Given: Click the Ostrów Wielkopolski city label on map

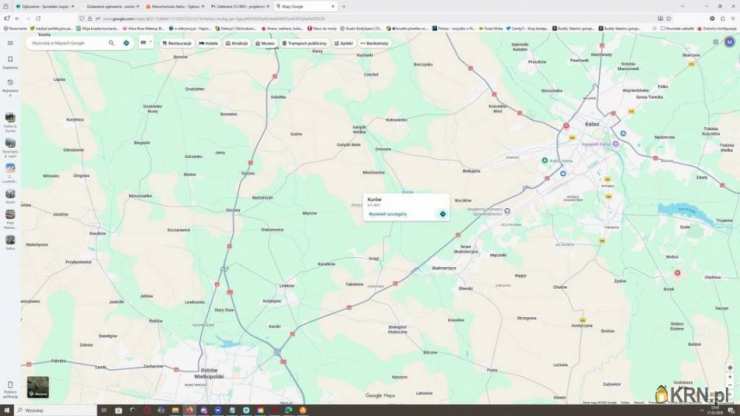Looking at the screenshot, I should pyautogui.click(x=209, y=374).
